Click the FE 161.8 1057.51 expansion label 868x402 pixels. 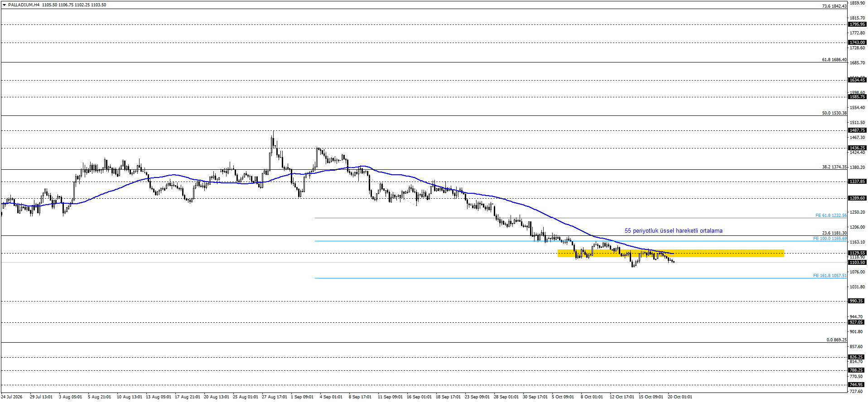point(829,276)
